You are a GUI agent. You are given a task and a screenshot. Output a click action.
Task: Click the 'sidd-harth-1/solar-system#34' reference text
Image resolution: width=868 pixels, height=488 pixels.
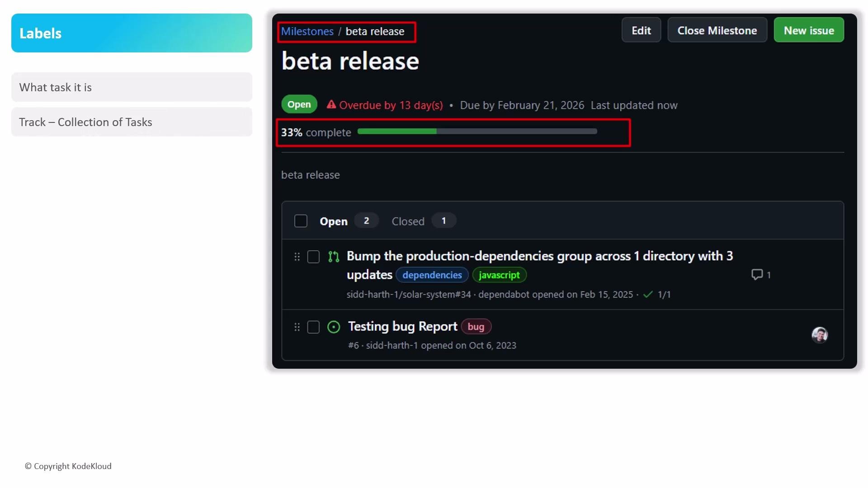[x=409, y=295]
